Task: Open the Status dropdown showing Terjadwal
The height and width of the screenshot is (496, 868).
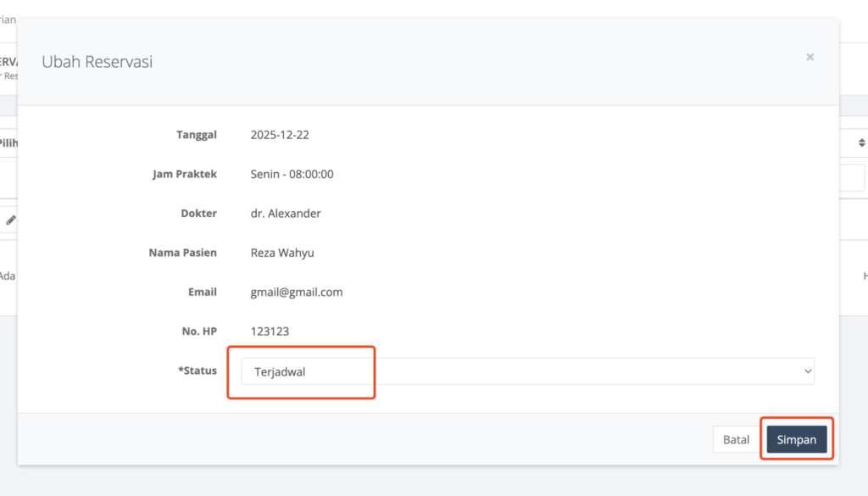Action: [526, 371]
